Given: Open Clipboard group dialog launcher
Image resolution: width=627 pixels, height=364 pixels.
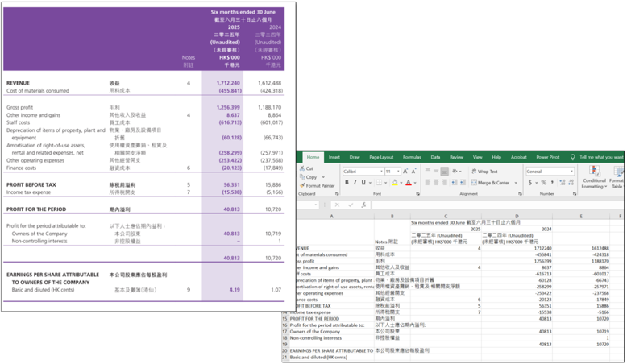Looking at the screenshot, I should [x=337, y=193].
